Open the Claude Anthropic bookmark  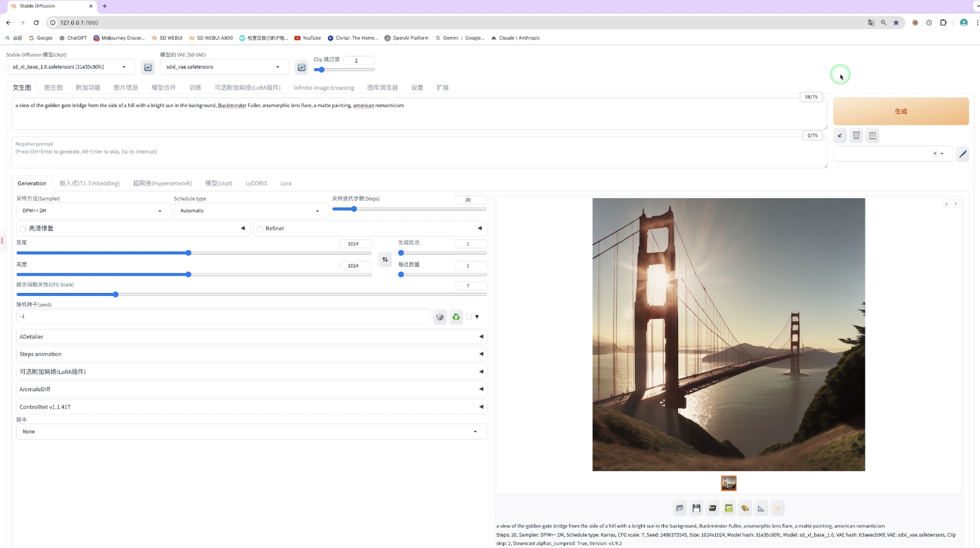click(515, 38)
